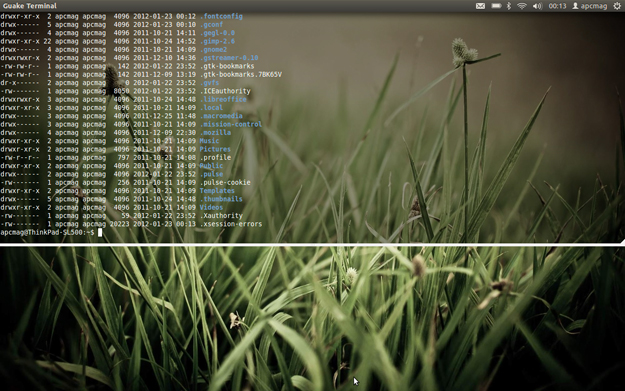Open the 00:13 clock menu
This screenshot has height=391, width=625.
tap(557, 6)
